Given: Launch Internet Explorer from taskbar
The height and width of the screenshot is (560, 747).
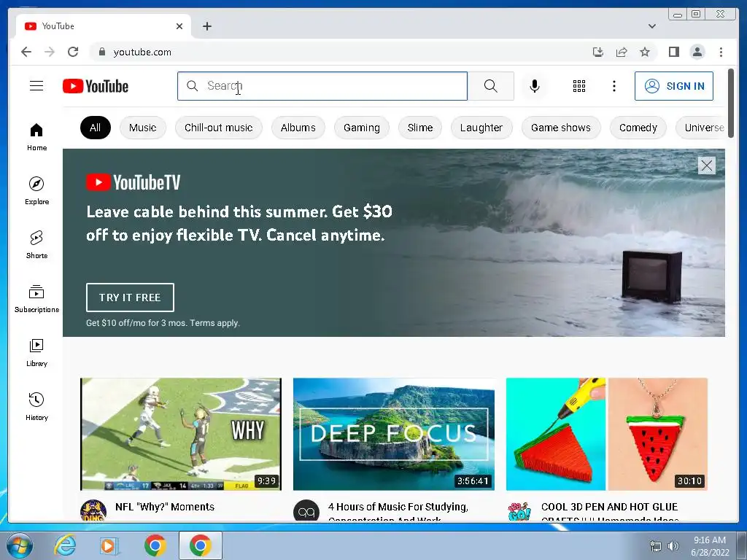Looking at the screenshot, I should click(x=65, y=545).
